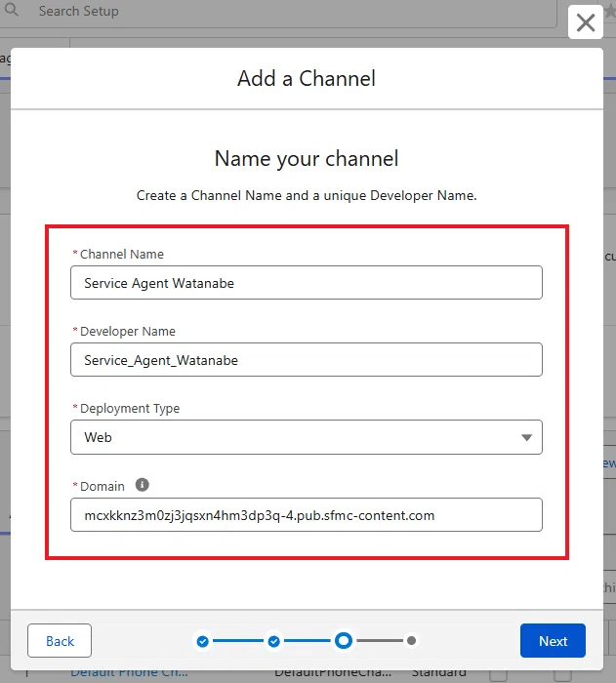Go to the Next step
This screenshot has width=616, height=683.
[x=553, y=641]
